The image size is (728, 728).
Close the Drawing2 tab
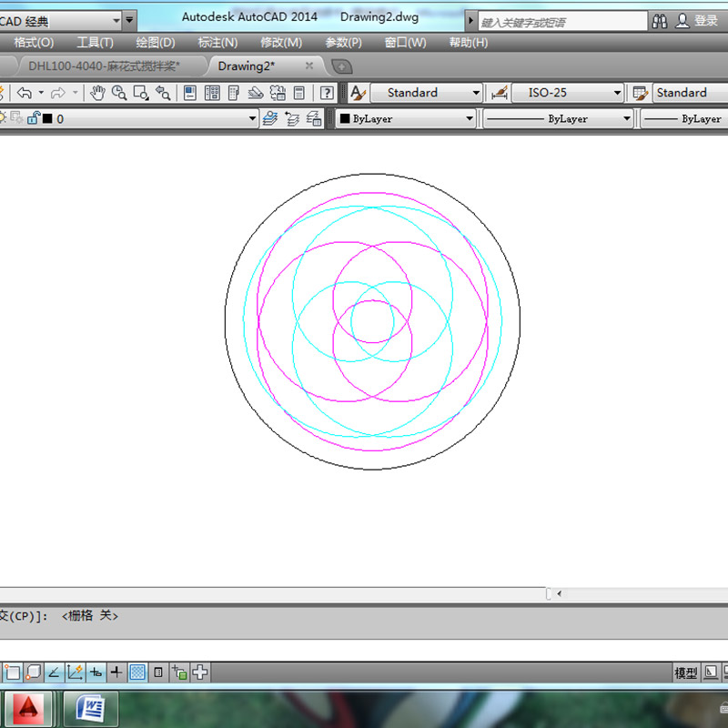click(308, 66)
